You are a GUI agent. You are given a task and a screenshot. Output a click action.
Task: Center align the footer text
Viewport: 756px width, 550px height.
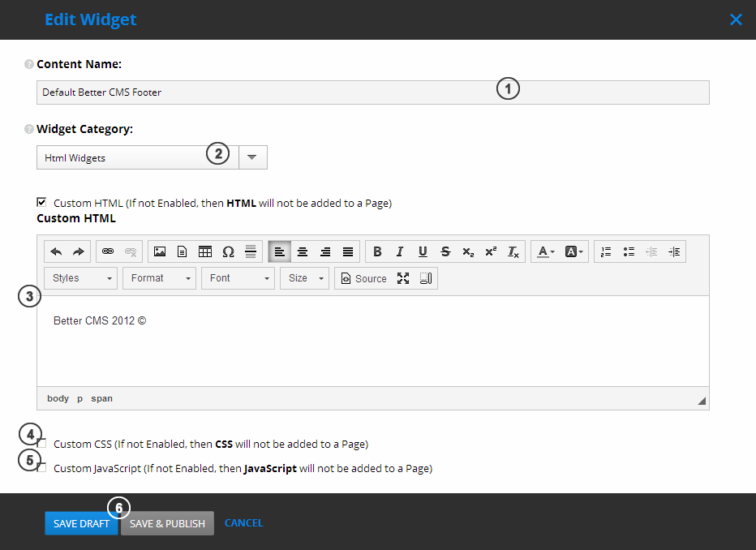303,251
